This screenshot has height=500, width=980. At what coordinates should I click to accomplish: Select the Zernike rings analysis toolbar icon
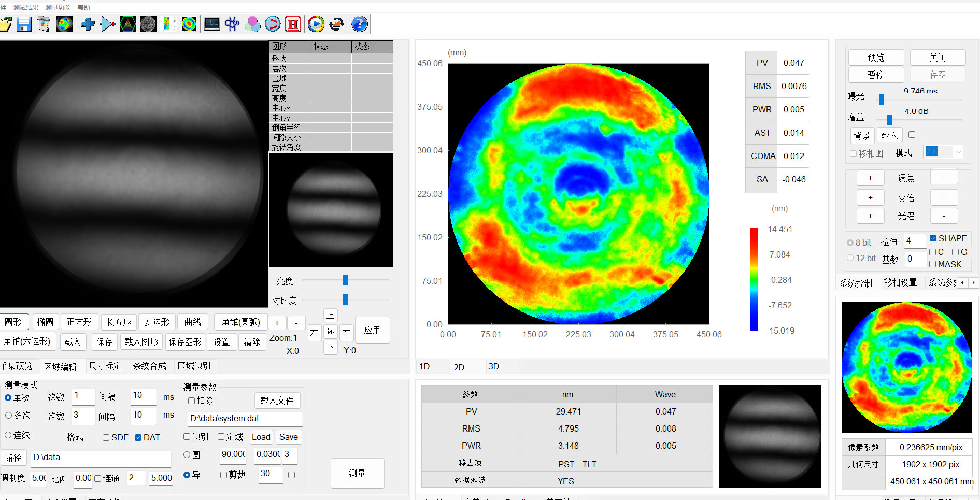click(188, 24)
